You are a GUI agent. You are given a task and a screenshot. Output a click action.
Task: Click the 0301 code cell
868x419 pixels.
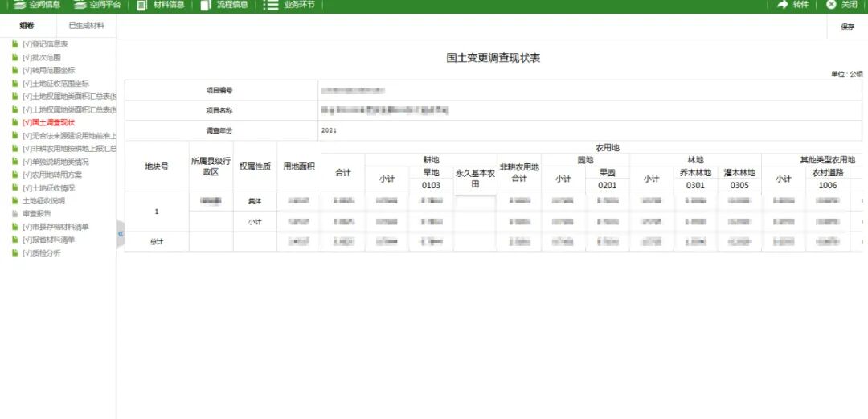tap(696, 185)
